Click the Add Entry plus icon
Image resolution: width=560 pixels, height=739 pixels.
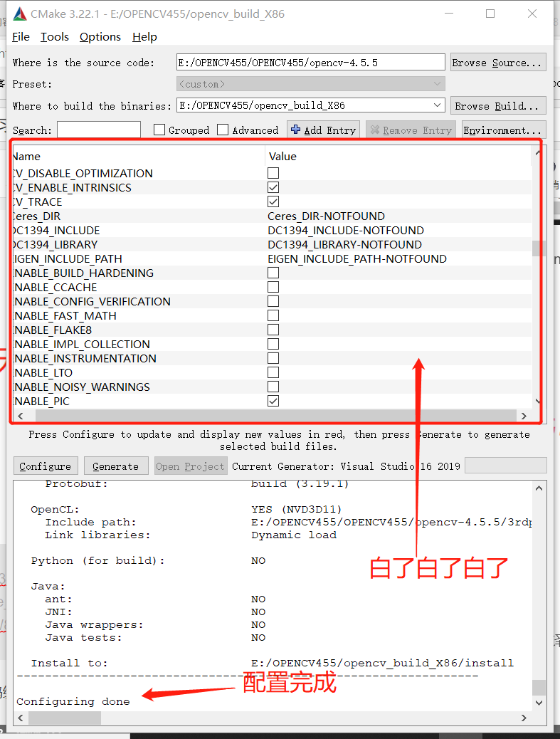(296, 130)
